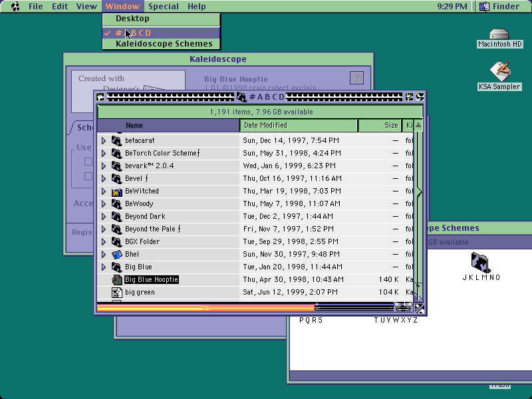
Task: Expand the Big Blue disclosure triangle
Action: (104, 267)
